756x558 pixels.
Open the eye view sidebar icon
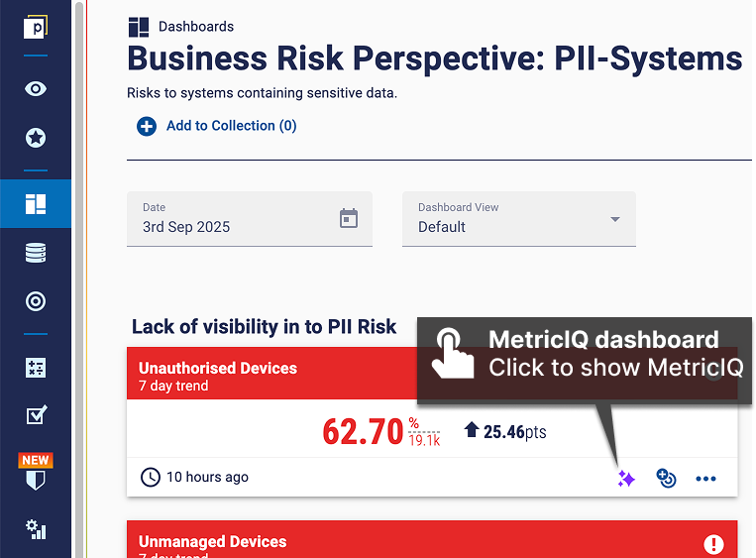(x=36, y=89)
